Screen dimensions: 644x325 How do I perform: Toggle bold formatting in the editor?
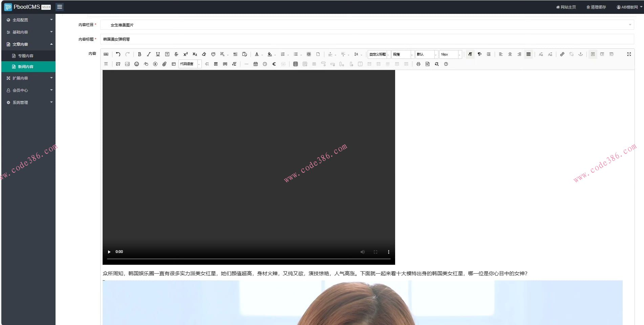tap(139, 54)
